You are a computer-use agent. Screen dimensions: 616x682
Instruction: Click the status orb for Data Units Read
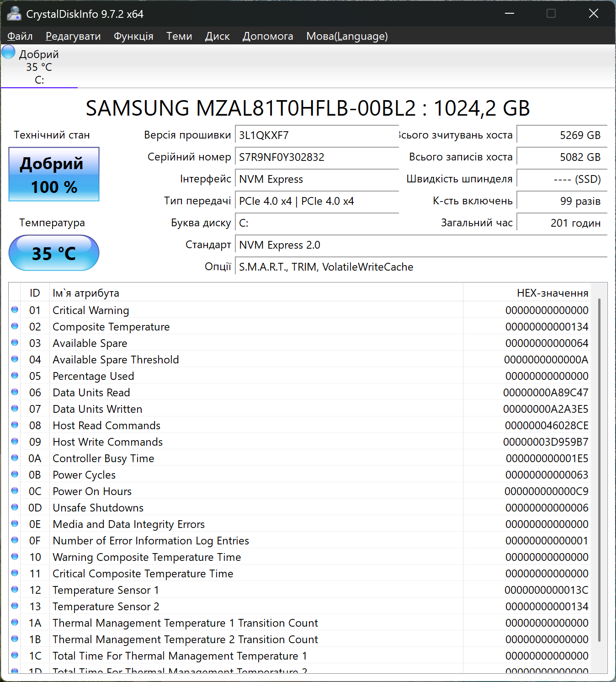[15, 392]
